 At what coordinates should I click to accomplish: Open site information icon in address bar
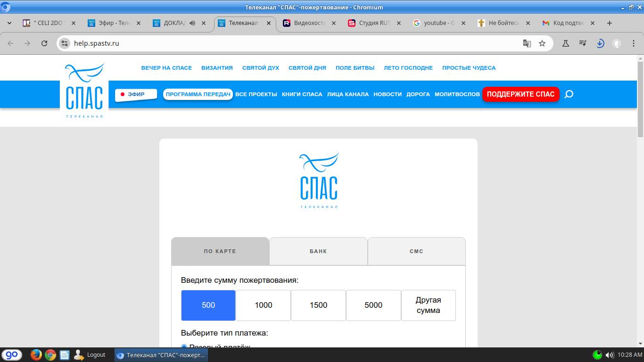65,43
